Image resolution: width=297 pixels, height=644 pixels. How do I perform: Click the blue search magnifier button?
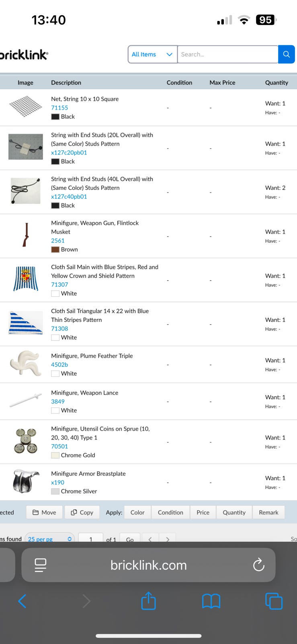pos(286,54)
